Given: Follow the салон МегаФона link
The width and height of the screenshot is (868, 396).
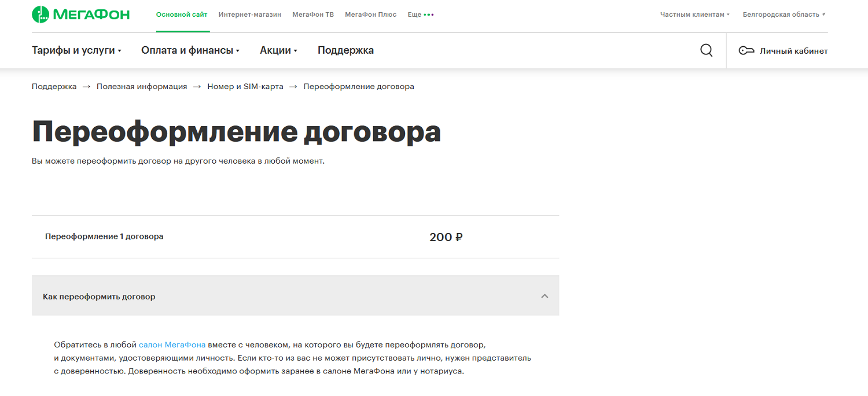Looking at the screenshot, I should tap(172, 345).
